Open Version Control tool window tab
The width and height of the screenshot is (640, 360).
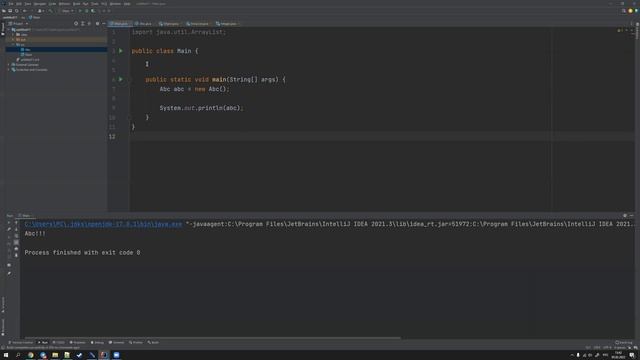tap(21, 342)
